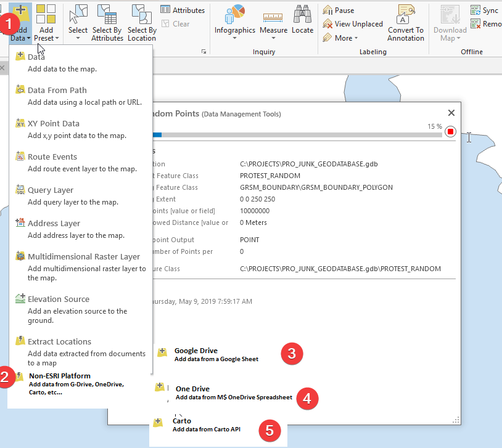
Task: Click the Elevation Source icon
Action: pyautogui.click(x=20, y=298)
